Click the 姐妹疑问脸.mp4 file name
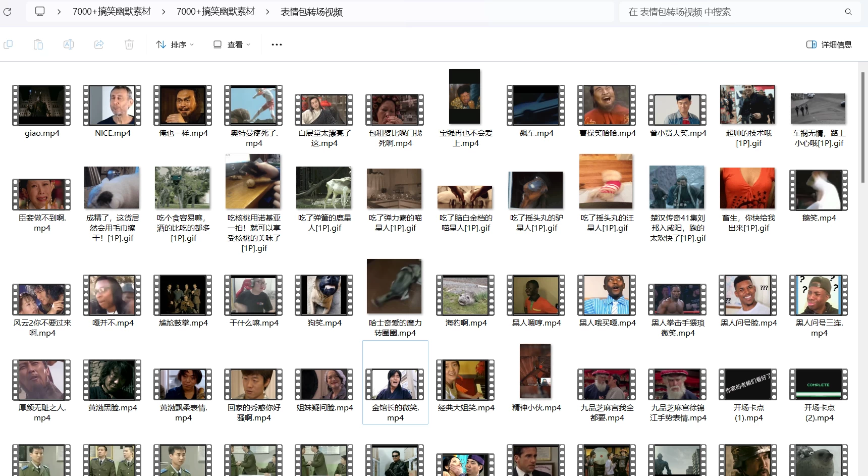The height and width of the screenshot is (476, 868). (324, 407)
